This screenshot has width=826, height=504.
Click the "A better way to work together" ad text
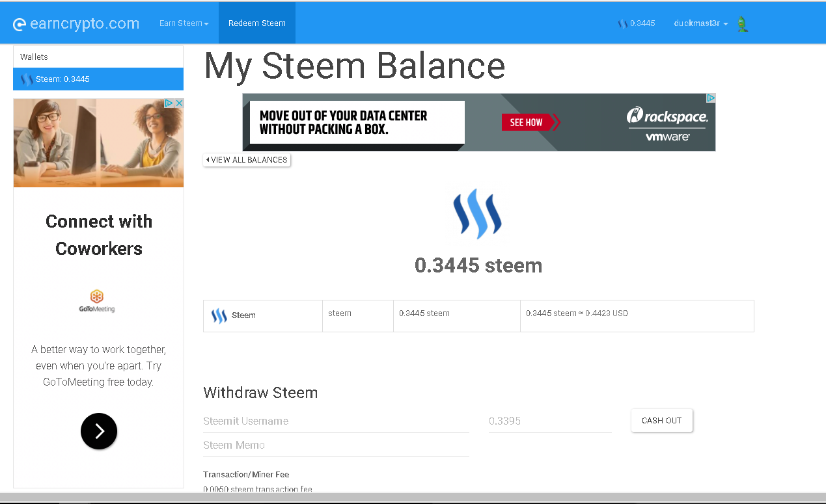[x=99, y=365]
